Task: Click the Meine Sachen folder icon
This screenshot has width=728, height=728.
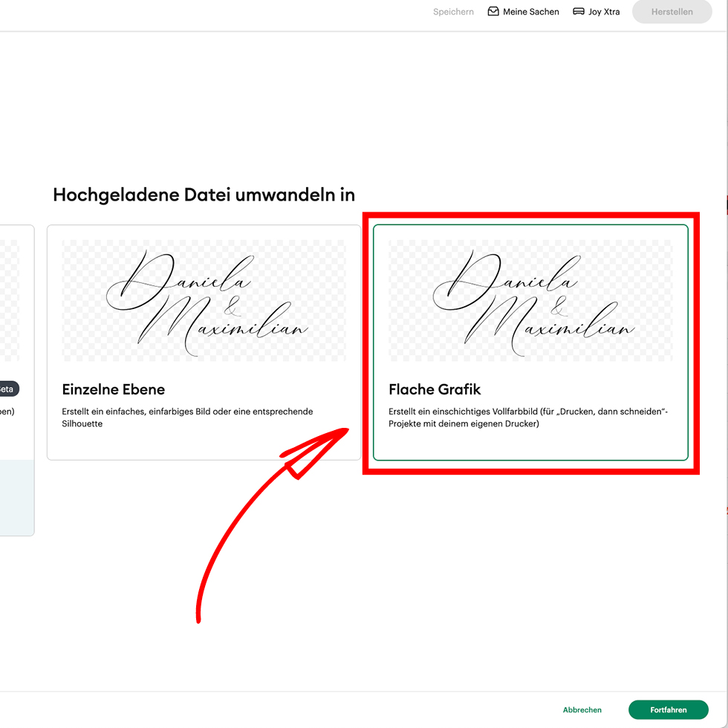Action: point(493,12)
